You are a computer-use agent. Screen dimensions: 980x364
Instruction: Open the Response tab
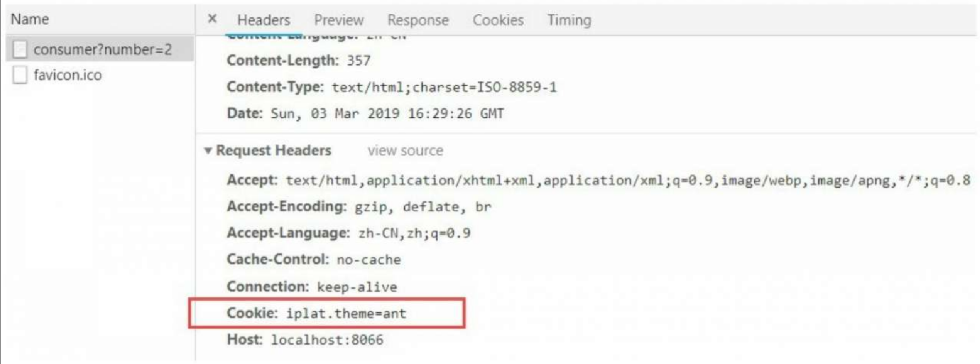pyautogui.click(x=418, y=20)
